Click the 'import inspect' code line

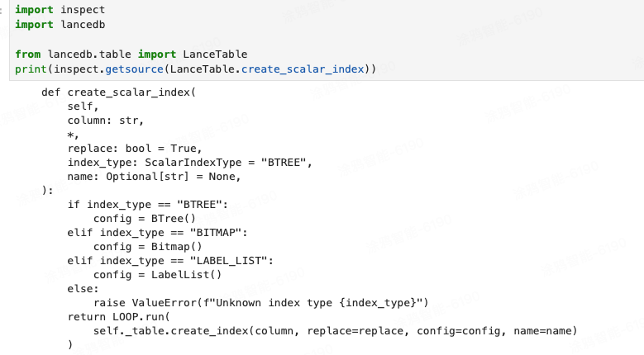[60, 9]
